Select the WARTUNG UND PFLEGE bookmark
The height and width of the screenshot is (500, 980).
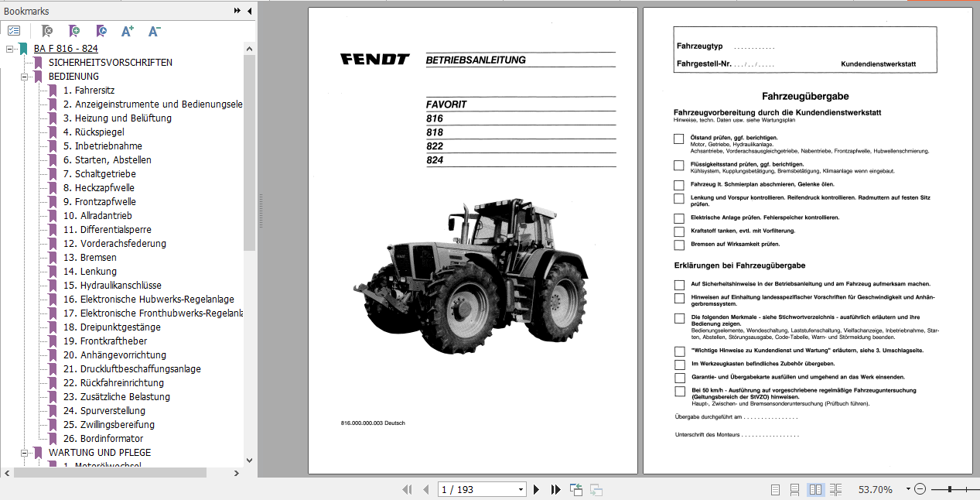click(100, 453)
